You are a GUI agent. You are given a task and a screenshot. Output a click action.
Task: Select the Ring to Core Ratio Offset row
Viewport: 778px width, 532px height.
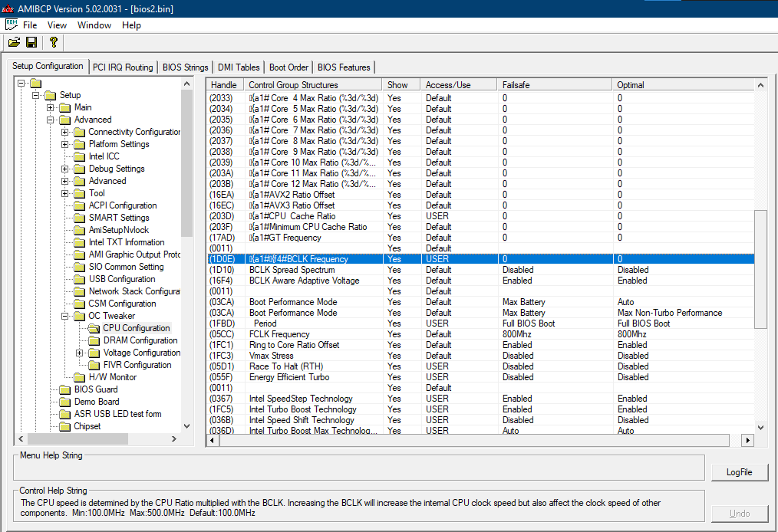(480, 345)
